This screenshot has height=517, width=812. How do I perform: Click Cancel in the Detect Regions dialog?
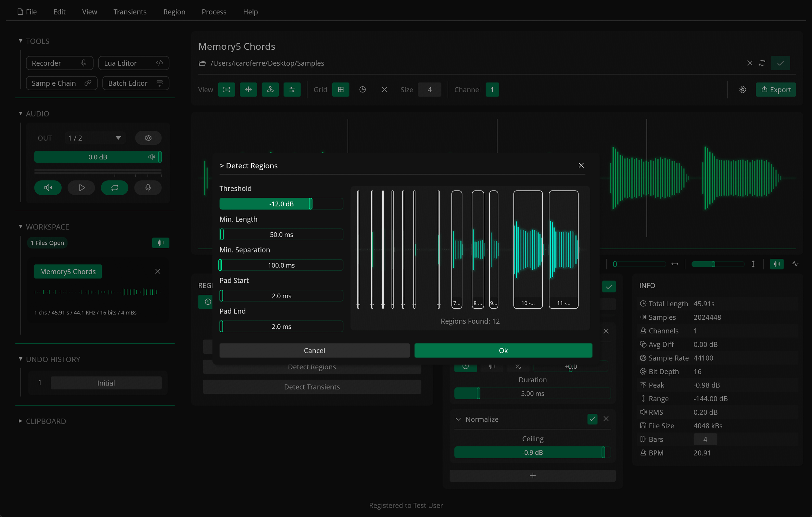pyautogui.click(x=314, y=350)
